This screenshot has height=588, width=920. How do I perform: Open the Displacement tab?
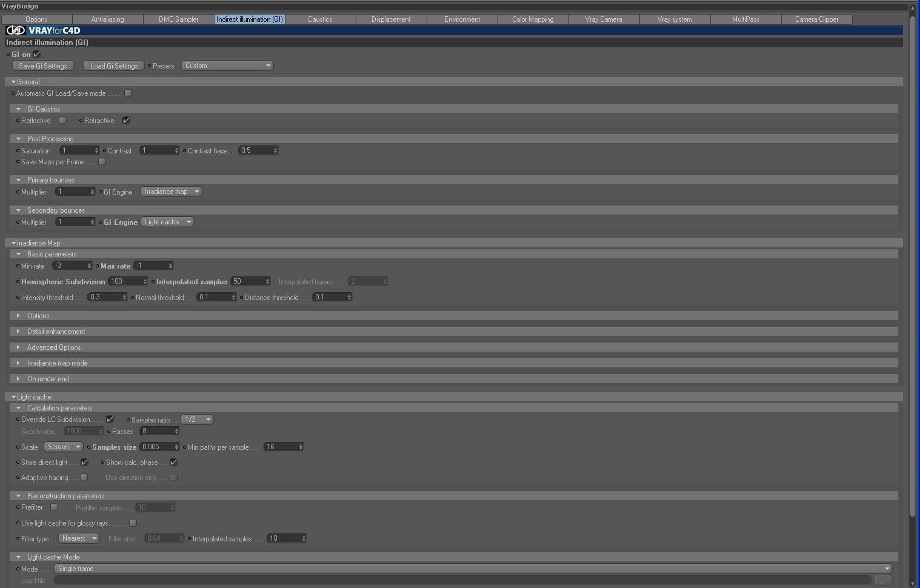[391, 19]
